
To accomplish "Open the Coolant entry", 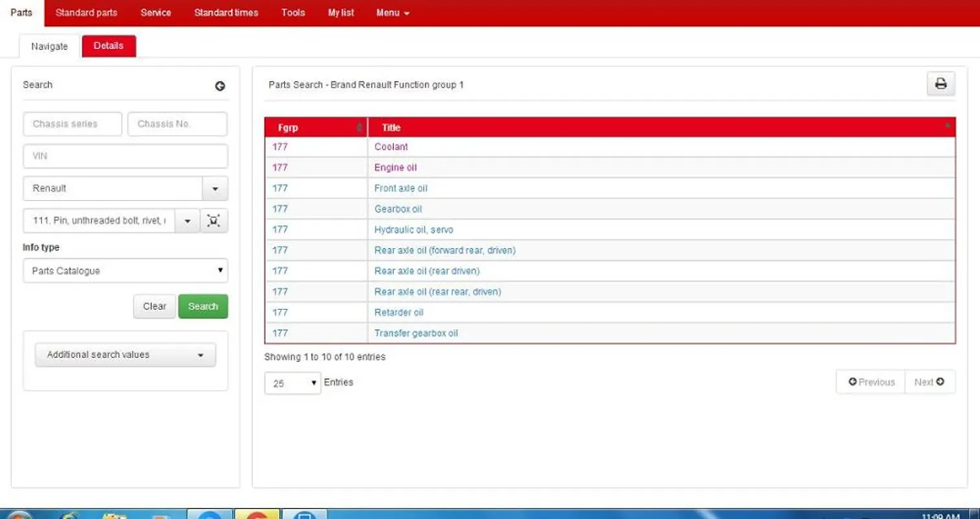I will [x=391, y=147].
